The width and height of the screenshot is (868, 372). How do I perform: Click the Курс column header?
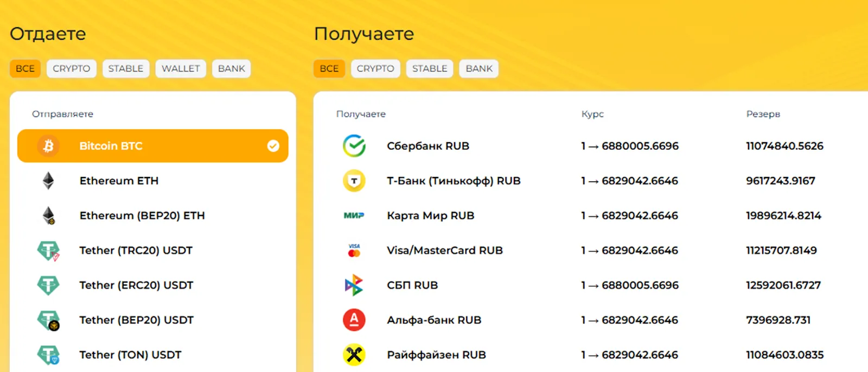(592, 114)
